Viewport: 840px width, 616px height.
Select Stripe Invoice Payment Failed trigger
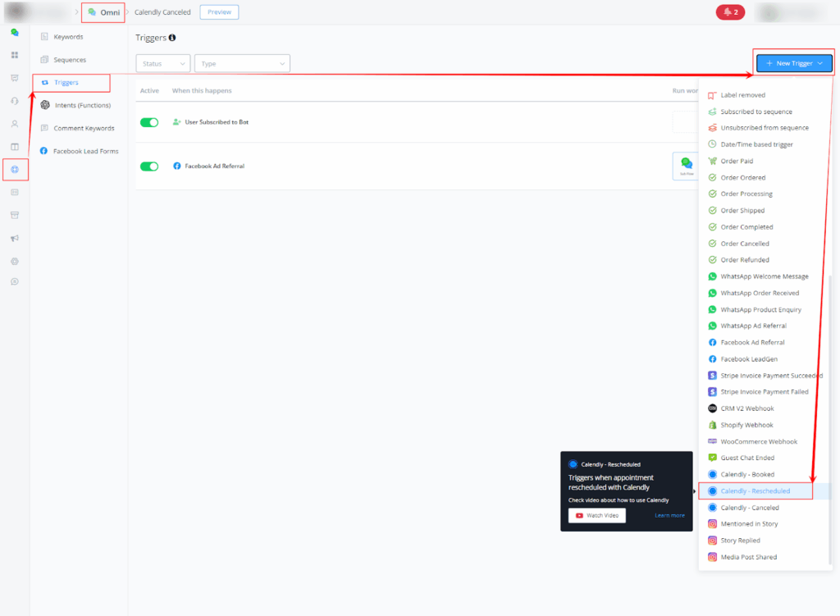764,392
